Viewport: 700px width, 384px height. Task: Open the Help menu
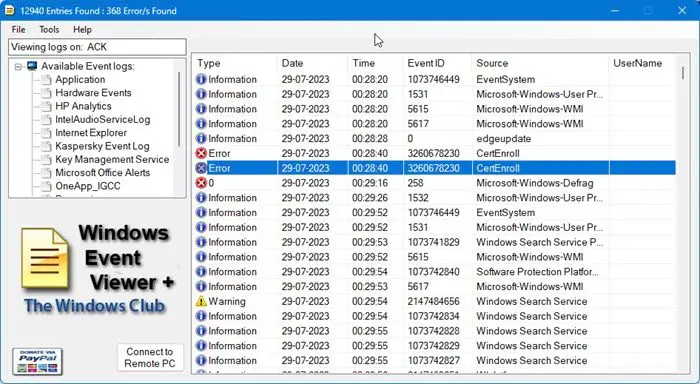(82, 29)
